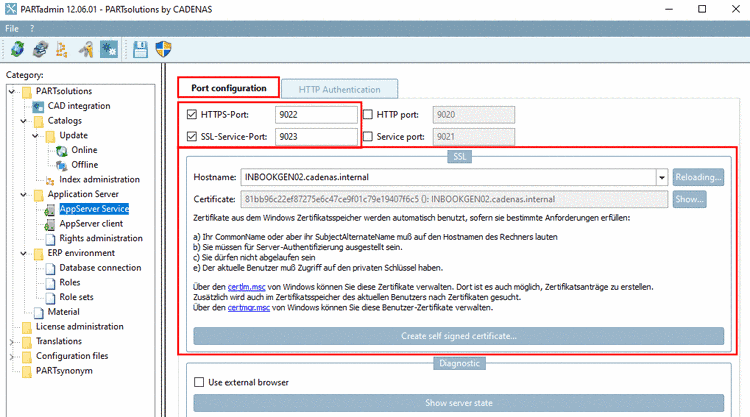The width and height of the screenshot is (750, 417).
Task: Collapse the Application Server node
Action: tap(23, 195)
